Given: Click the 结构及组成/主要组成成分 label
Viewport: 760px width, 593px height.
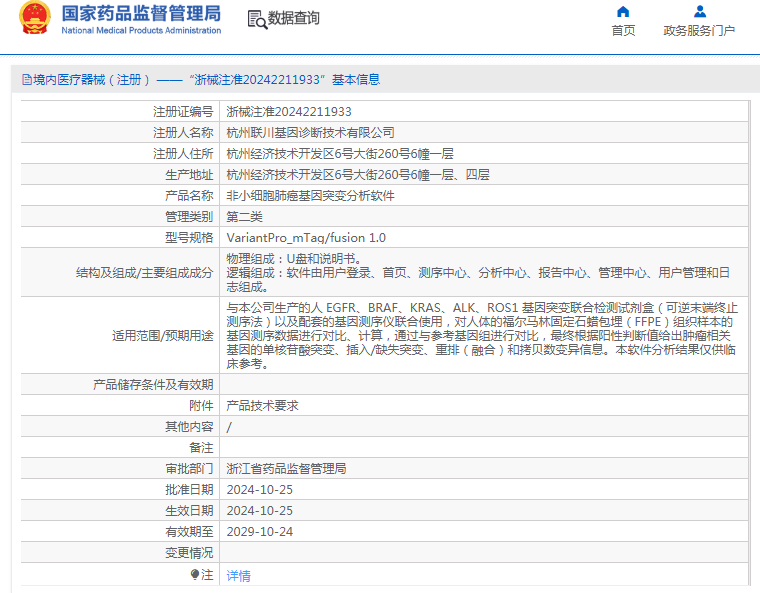Looking at the screenshot, I should coord(144,273).
